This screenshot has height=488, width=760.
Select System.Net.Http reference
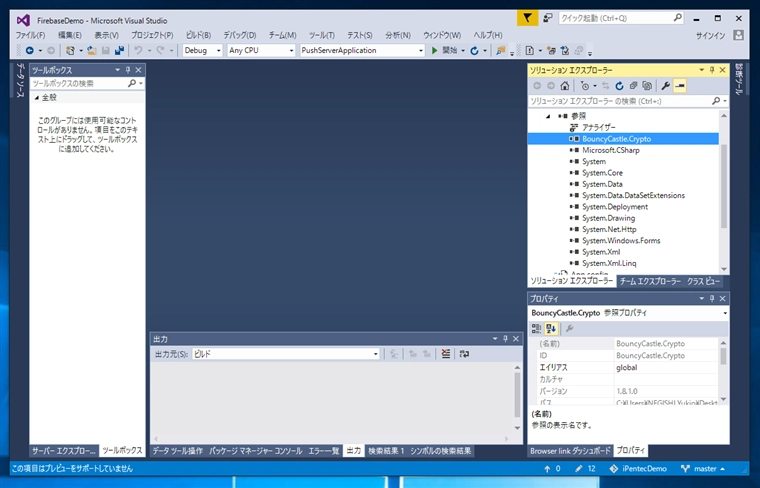pos(609,230)
